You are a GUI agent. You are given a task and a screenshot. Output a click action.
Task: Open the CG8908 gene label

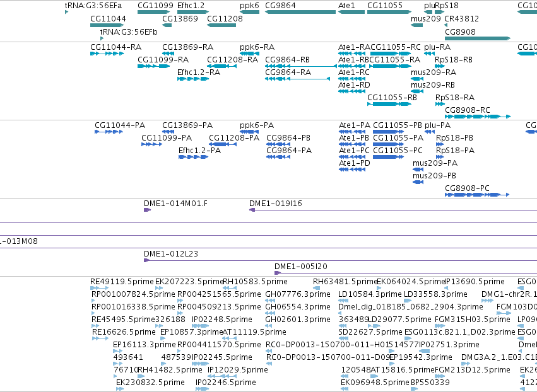click(x=460, y=32)
